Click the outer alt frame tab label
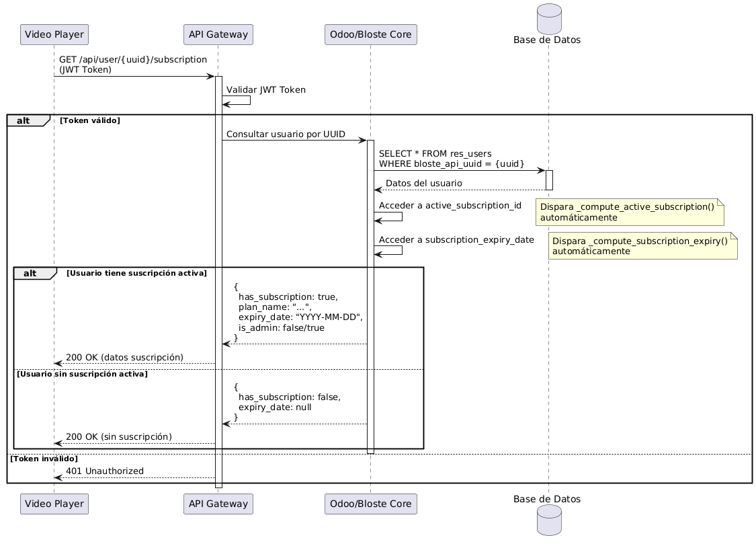This screenshot has height=546, width=756. [25, 120]
